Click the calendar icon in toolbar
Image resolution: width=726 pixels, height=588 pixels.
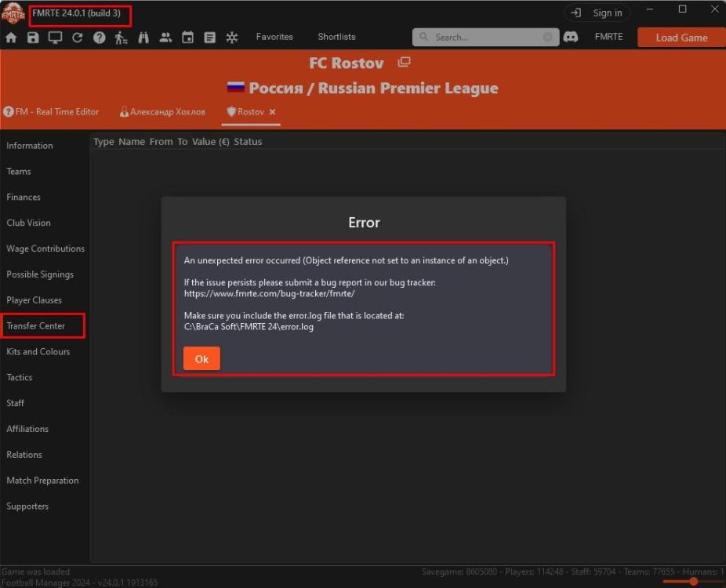(187, 38)
